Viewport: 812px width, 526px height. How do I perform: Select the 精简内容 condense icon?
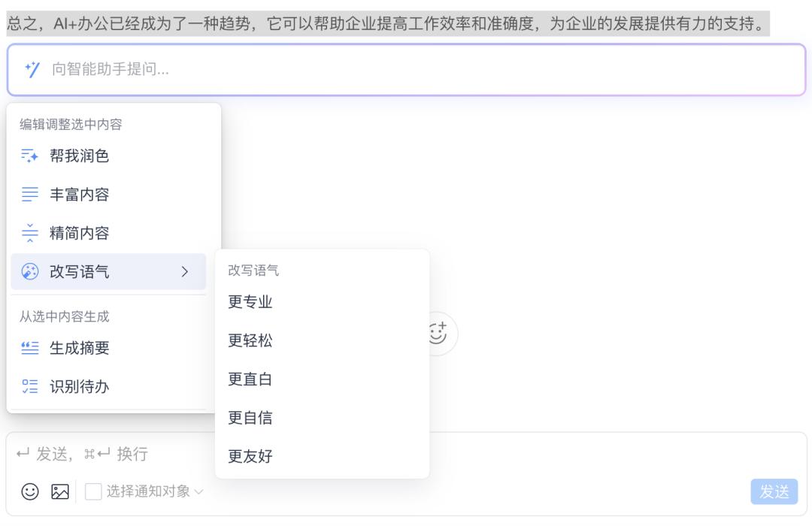(29, 233)
